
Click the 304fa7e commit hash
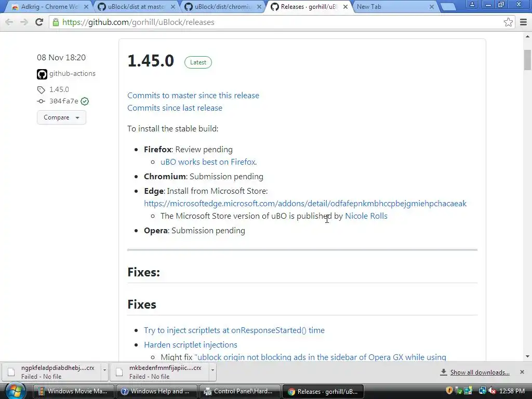coord(64,101)
